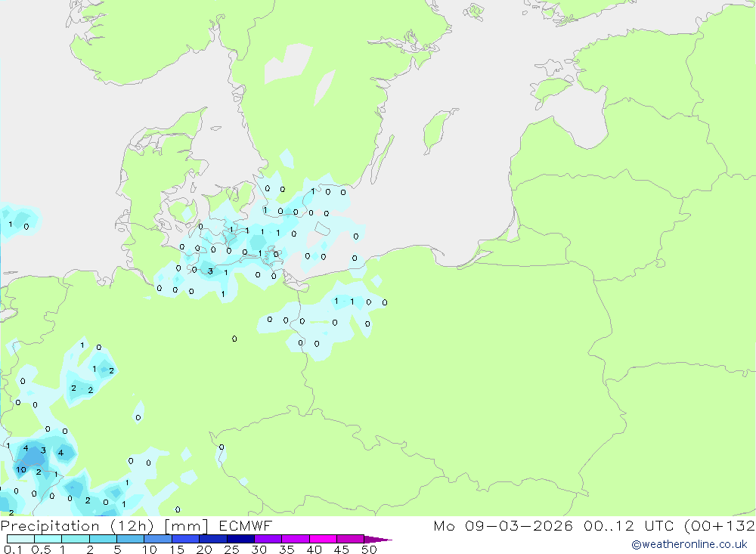The width and height of the screenshot is (756, 554).
Task: Click the "50" legend scale label
Action: (369, 549)
